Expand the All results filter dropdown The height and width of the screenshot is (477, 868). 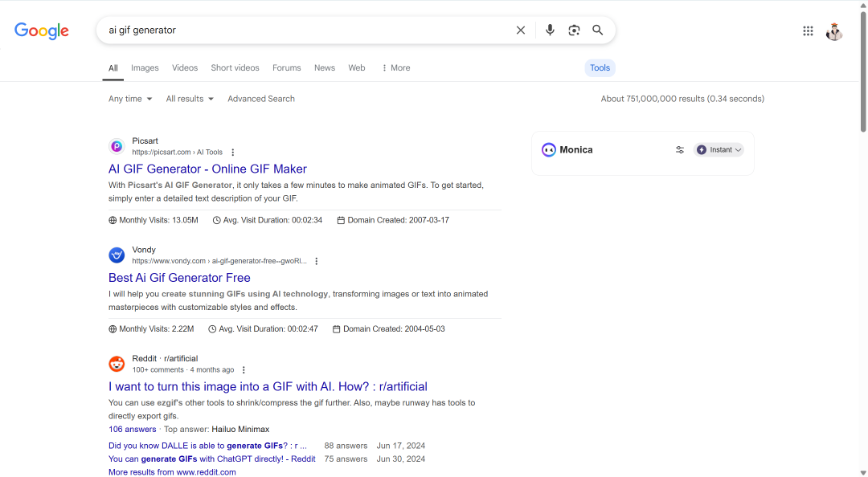point(190,99)
